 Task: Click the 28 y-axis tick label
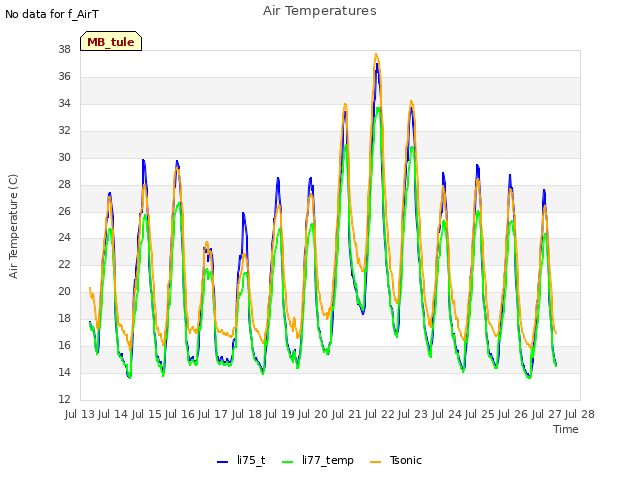point(64,184)
